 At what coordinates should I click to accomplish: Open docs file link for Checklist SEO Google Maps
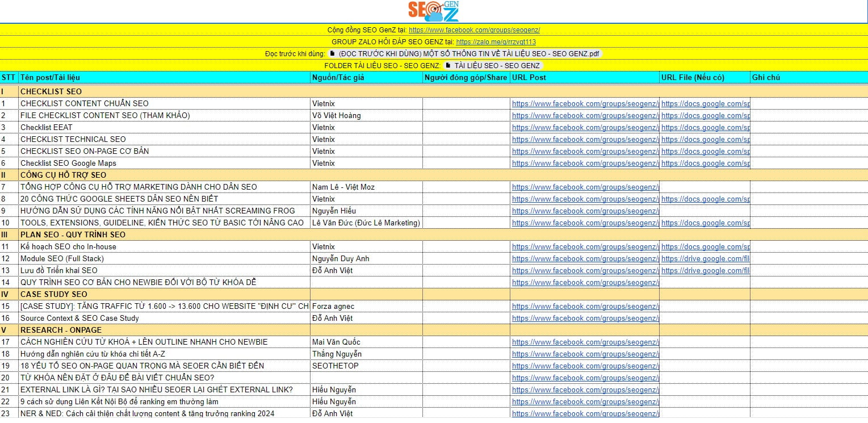706,164
